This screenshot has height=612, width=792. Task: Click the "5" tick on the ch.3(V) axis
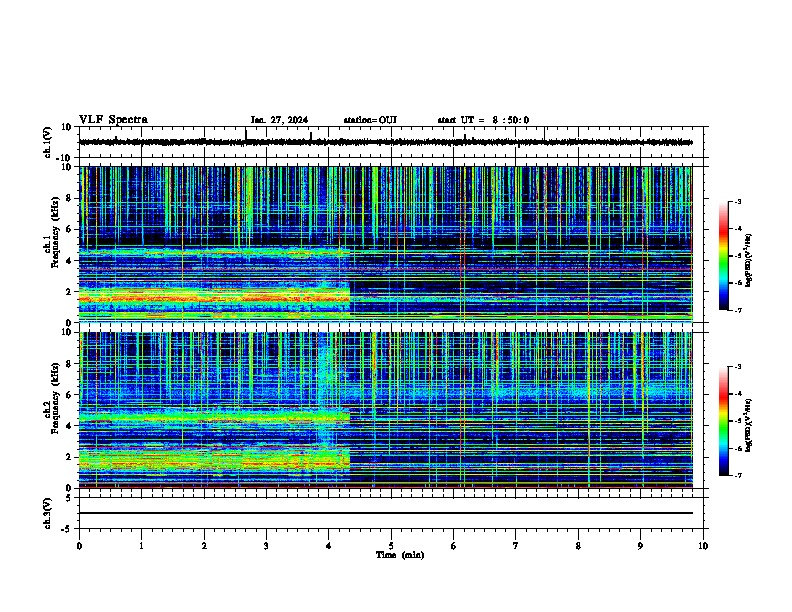coord(69,498)
